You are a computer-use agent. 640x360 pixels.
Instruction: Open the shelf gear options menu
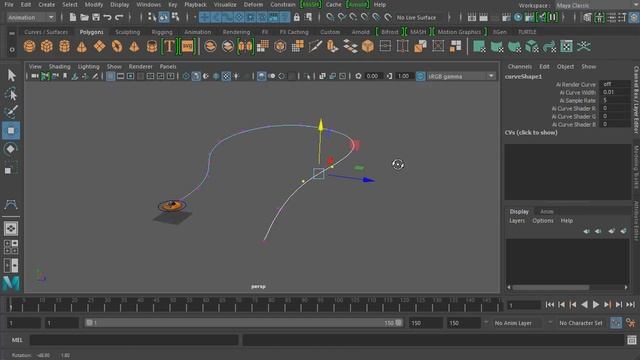point(12,49)
